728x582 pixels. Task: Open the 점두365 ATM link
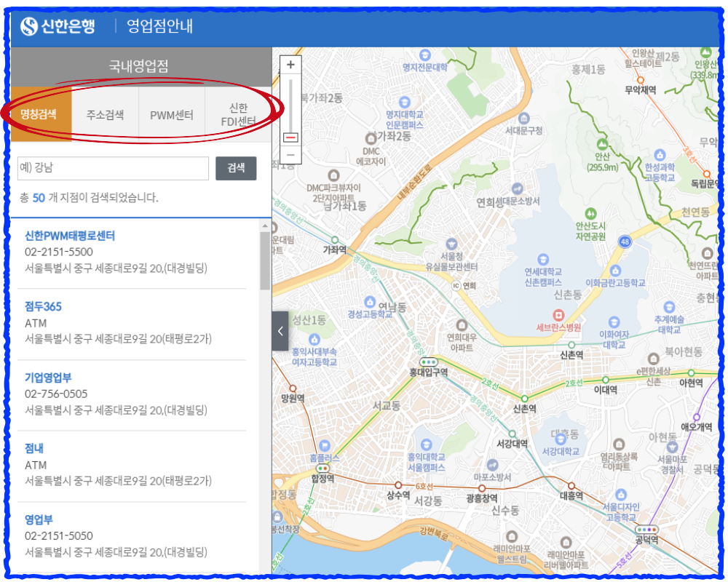pos(43,306)
